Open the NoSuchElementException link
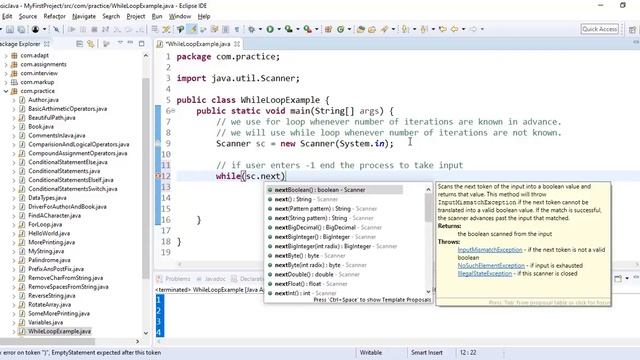Image resolution: width=640 pixels, height=360 pixels. coord(491,265)
